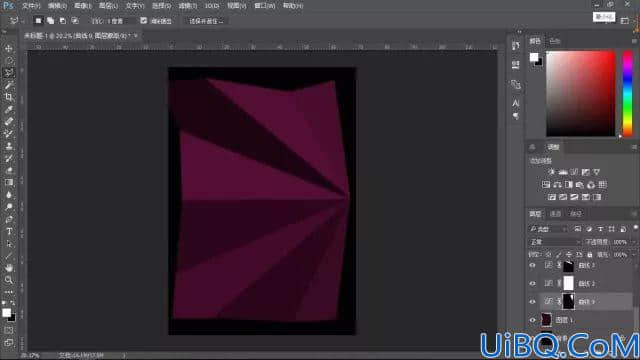This screenshot has width=640, height=360.
Task: Open the fill percentage dropdown arrow
Action: point(633,255)
